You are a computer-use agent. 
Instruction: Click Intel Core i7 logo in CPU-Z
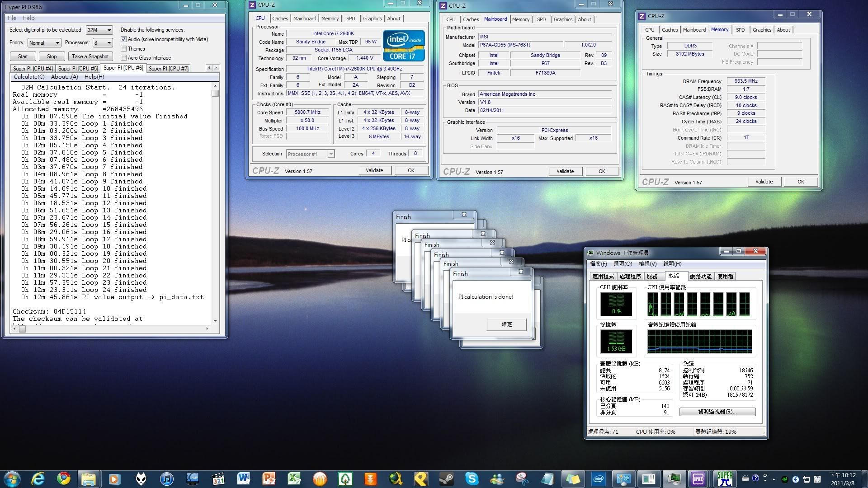404,45
